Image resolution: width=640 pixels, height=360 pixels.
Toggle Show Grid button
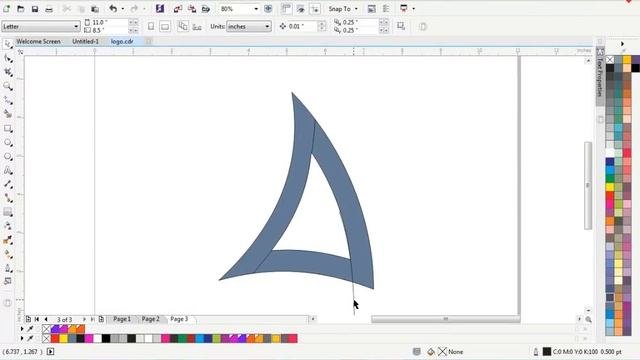pyautogui.click(x=301, y=9)
